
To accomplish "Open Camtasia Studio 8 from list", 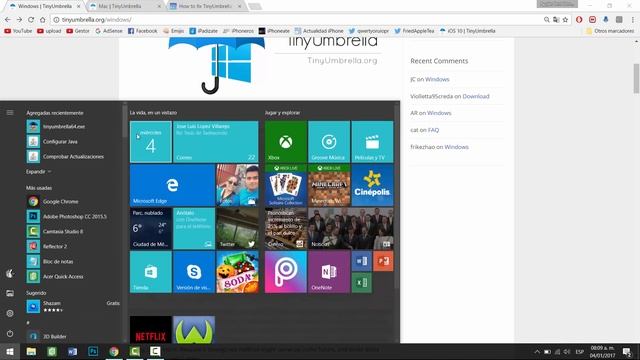I will coord(73,231).
